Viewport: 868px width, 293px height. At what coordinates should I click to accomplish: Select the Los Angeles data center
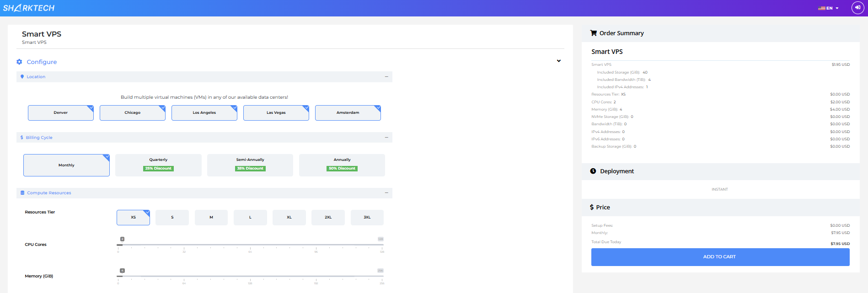pyautogui.click(x=204, y=113)
